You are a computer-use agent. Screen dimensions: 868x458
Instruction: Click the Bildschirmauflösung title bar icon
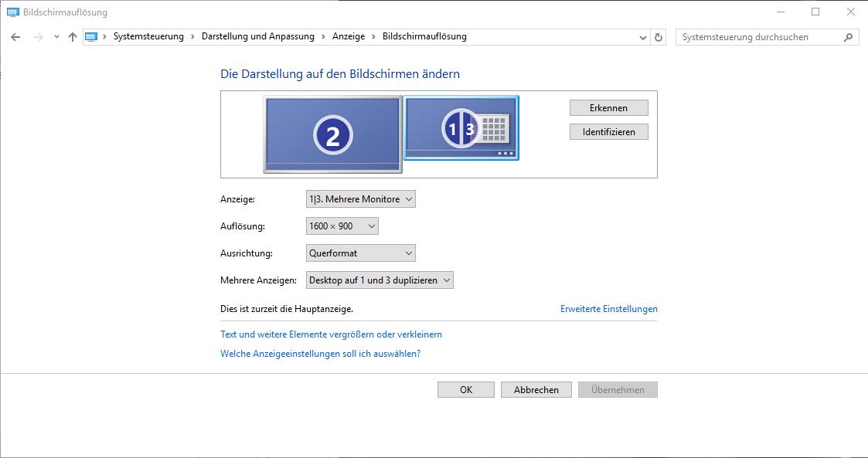tap(12, 12)
